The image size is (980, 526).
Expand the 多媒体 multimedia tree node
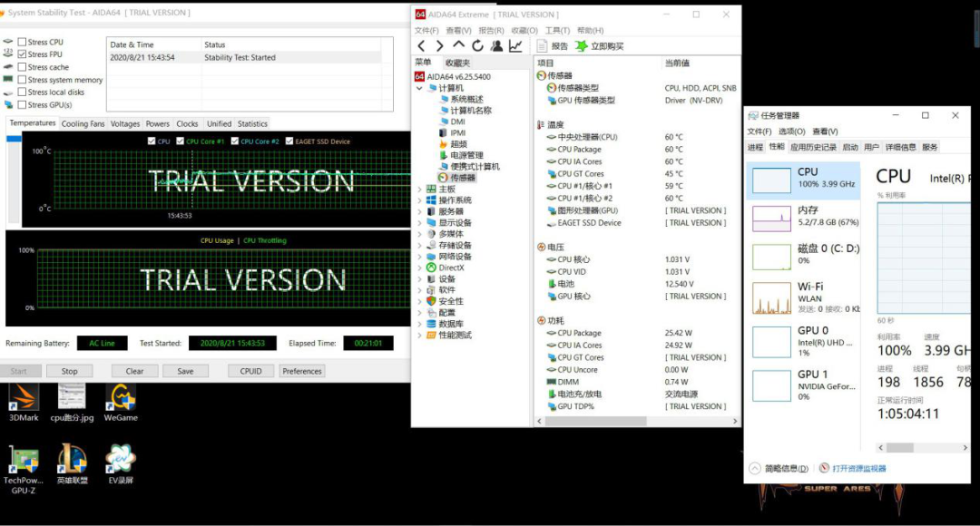(419, 234)
